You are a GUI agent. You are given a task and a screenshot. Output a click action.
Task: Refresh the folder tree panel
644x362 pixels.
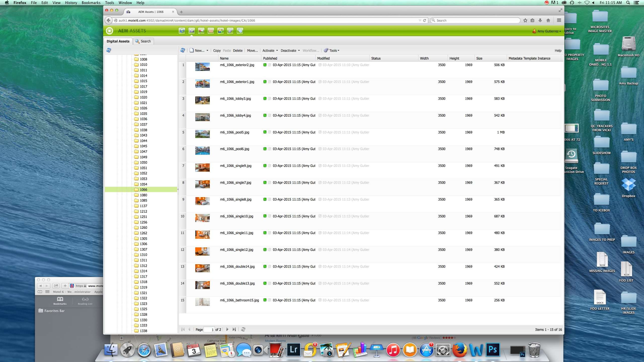pos(109,50)
